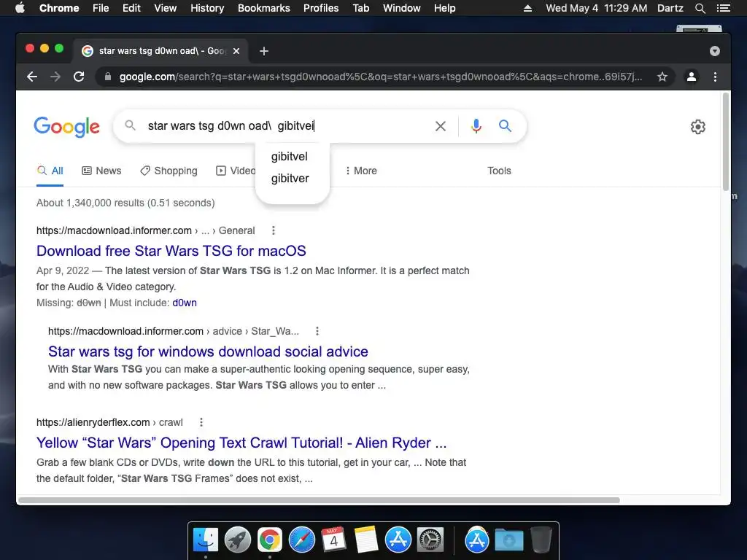The width and height of the screenshot is (747, 560).
Task: Open a new tab with the plus
Action: (x=264, y=51)
